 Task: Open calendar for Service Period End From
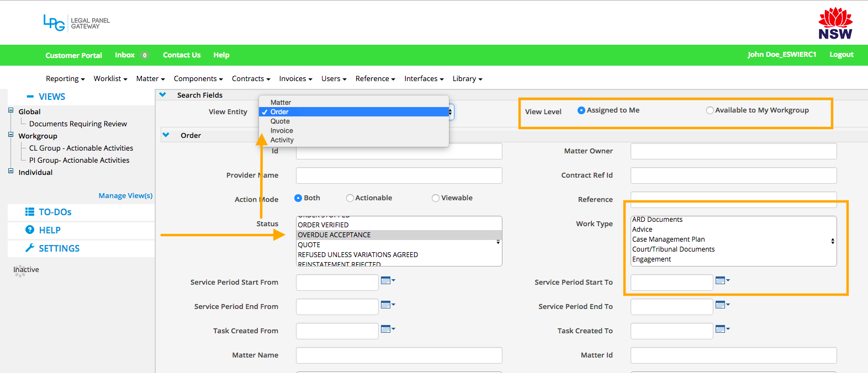pyautogui.click(x=388, y=305)
